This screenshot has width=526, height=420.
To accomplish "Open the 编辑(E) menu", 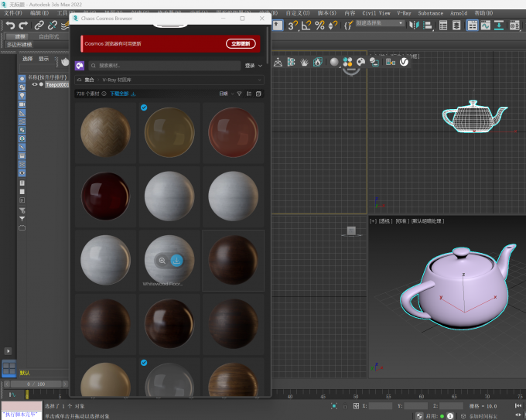I will 39,13.
